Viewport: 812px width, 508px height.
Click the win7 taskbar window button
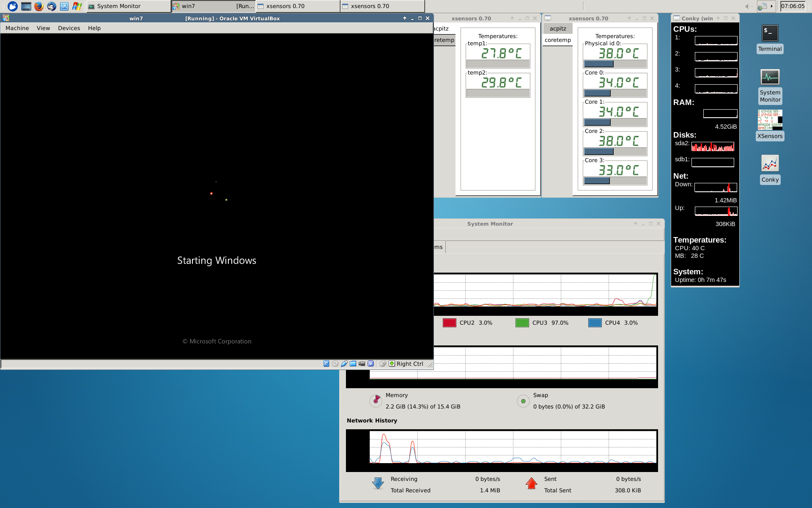click(x=213, y=6)
